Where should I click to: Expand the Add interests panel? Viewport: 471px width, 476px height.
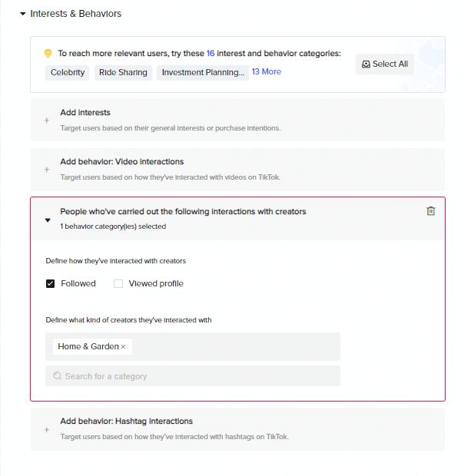tap(237, 120)
